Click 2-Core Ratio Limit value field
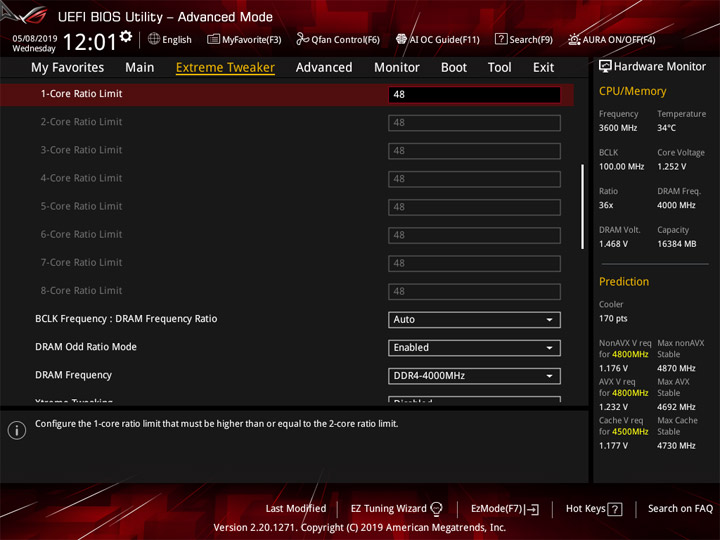720x540 pixels. [x=474, y=123]
